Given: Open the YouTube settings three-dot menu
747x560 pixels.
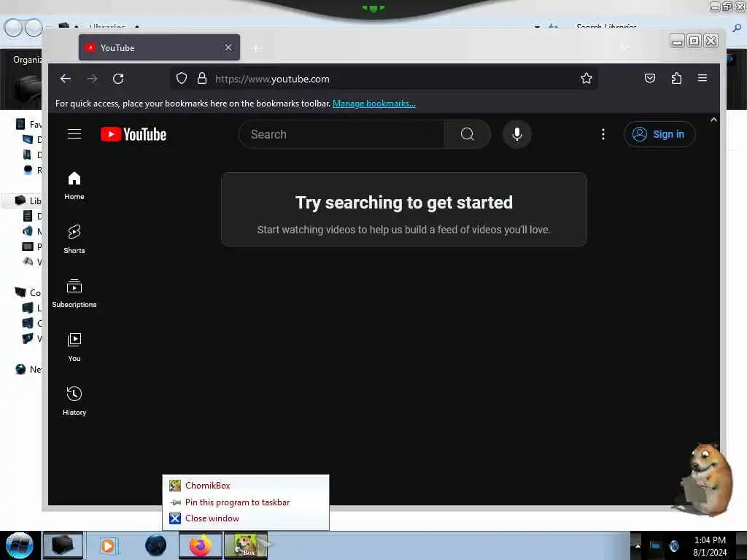Looking at the screenshot, I should point(603,134).
